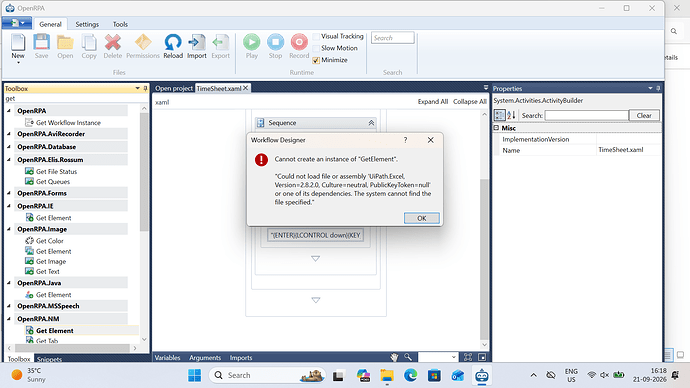
Task: Click Clear in Properties search
Action: tap(644, 115)
